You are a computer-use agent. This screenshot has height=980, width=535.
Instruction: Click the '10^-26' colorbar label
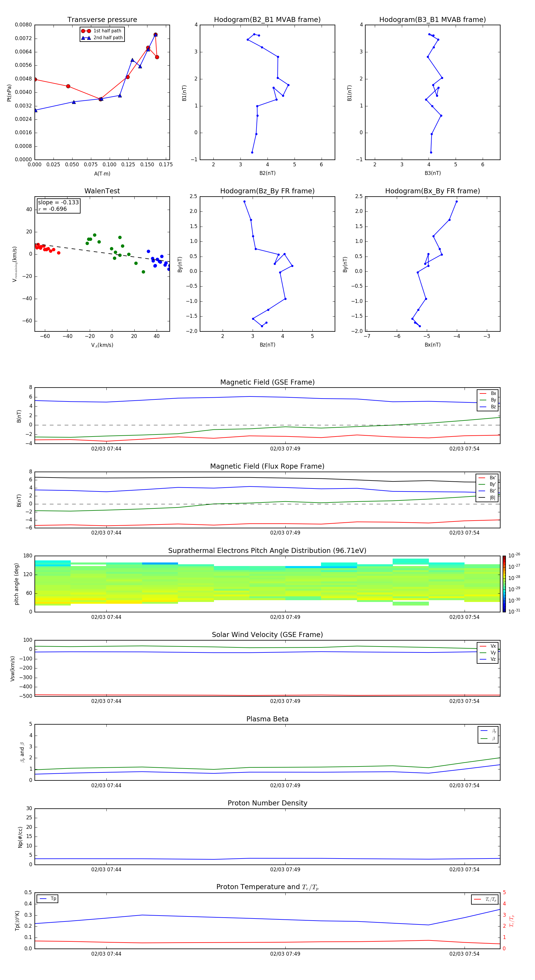[x=514, y=555]
